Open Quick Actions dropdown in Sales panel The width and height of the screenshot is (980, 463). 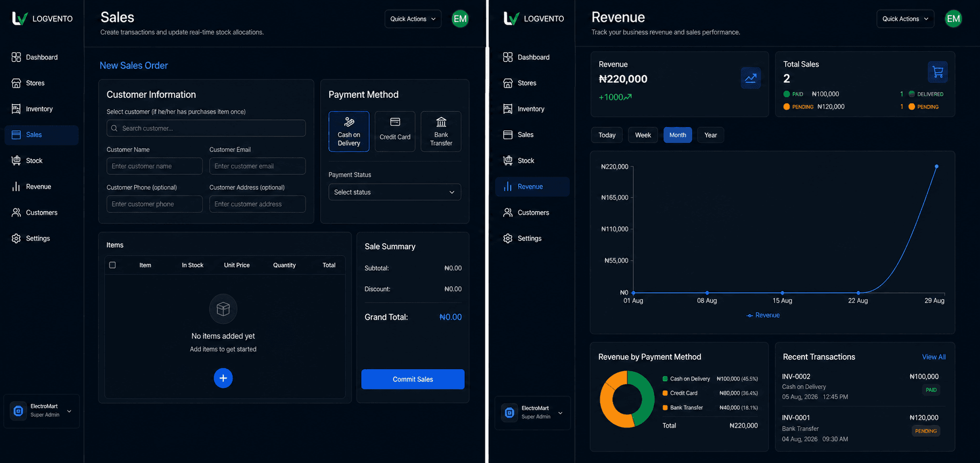(413, 19)
